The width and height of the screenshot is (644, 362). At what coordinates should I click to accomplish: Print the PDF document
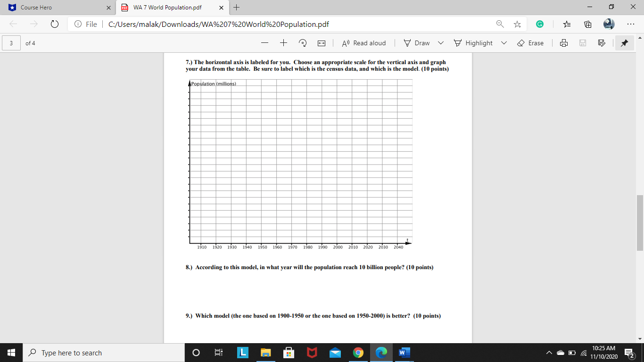coord(564,43)
